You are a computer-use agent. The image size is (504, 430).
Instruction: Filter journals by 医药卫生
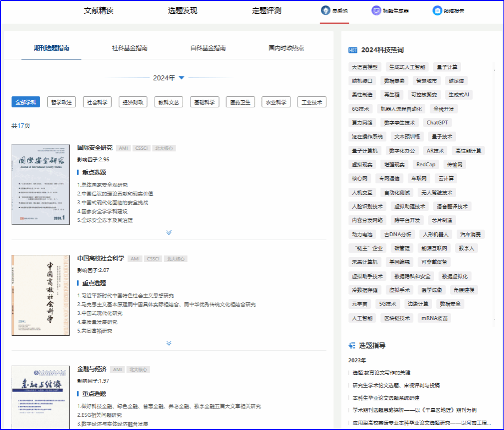coord(240,102)
